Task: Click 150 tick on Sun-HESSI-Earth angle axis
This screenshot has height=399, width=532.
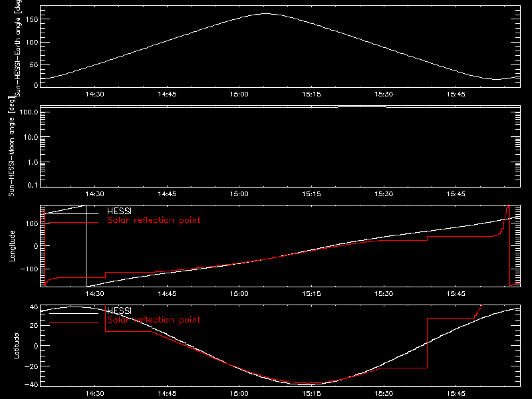Action: 32,20
